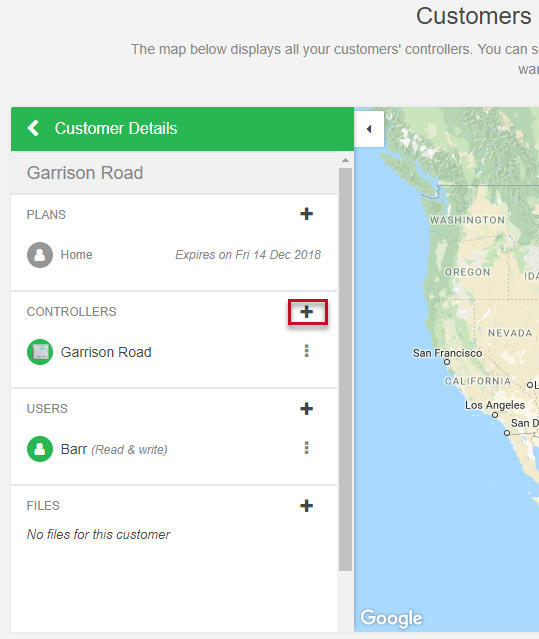Select Garrison Road controller name

click(x=106, y=352)
